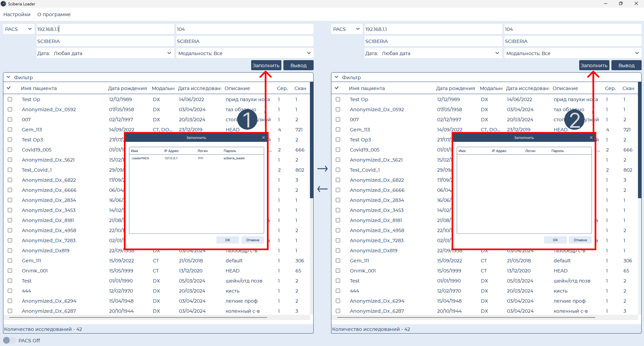Open the right PACS source dropdown
Screen dimensions: 644x346
(347, 29)
